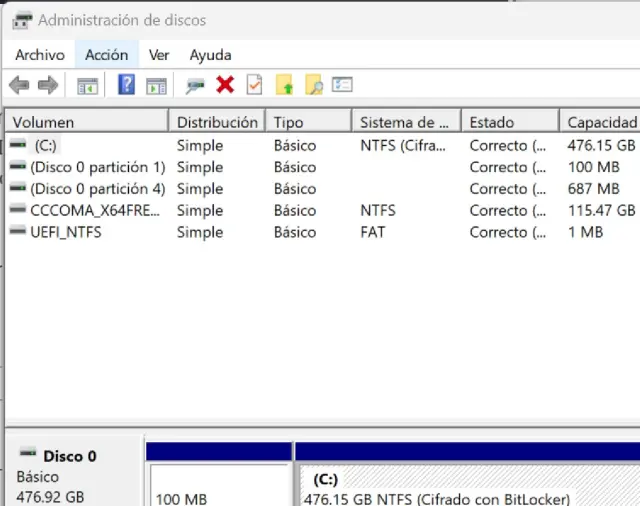Click the Forward arrow toolbar icon
Image resolution: width=640 pixels, height=506 pixels.
coord(47,86)
